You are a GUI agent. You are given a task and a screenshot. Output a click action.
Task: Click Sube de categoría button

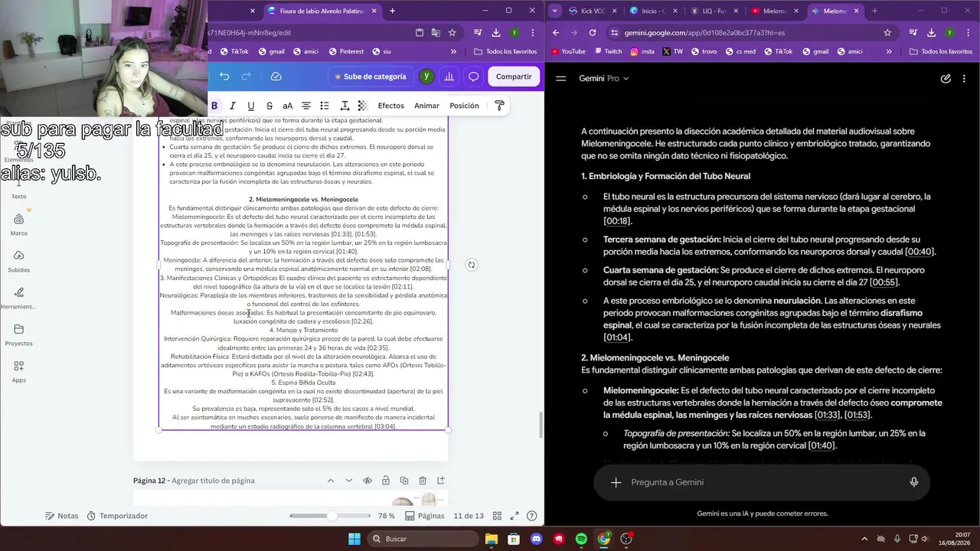coord(370,77)
